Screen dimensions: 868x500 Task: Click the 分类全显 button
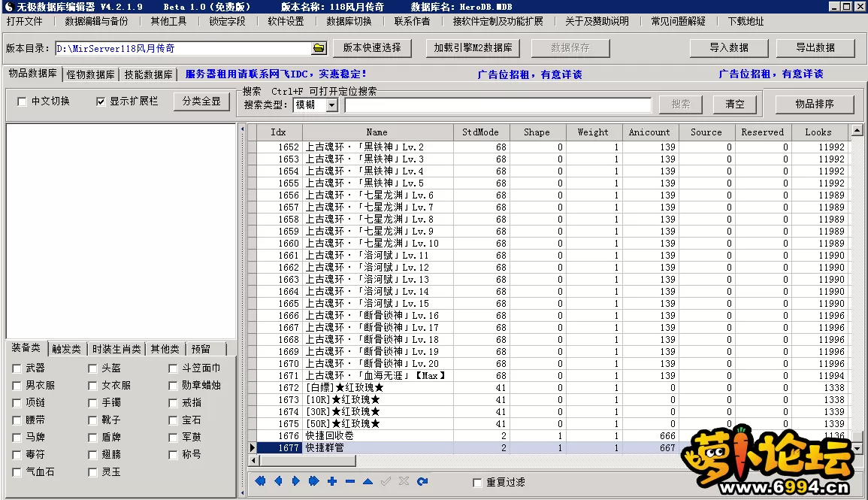click(201, 102)
